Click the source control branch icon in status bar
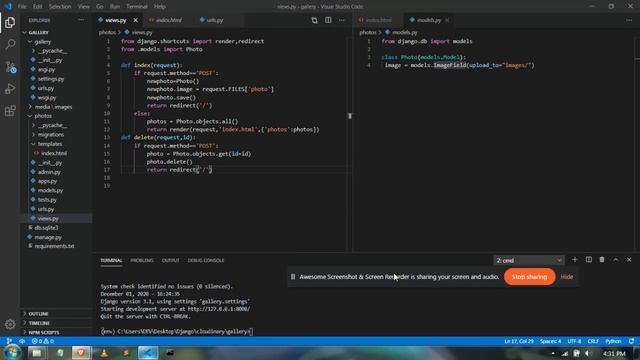The image size is (640, 360). coord(9,341)
